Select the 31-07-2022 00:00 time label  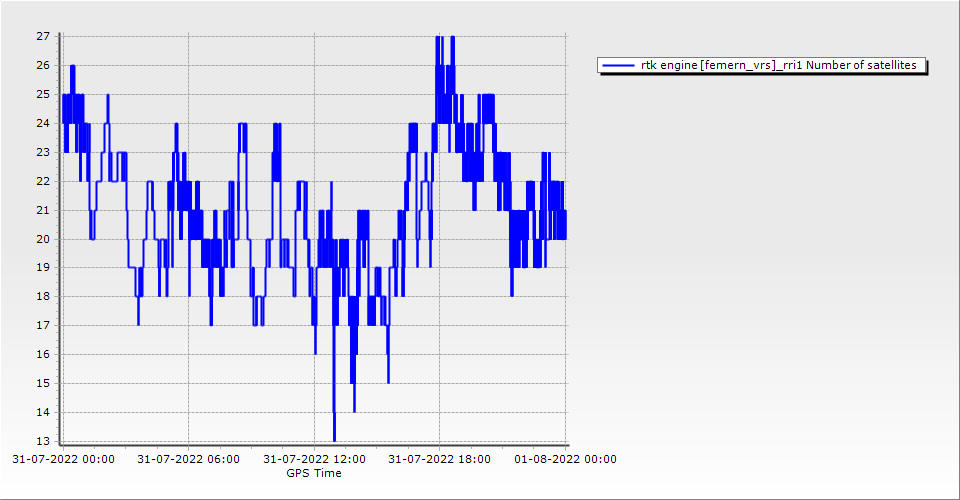click(63, 459)
